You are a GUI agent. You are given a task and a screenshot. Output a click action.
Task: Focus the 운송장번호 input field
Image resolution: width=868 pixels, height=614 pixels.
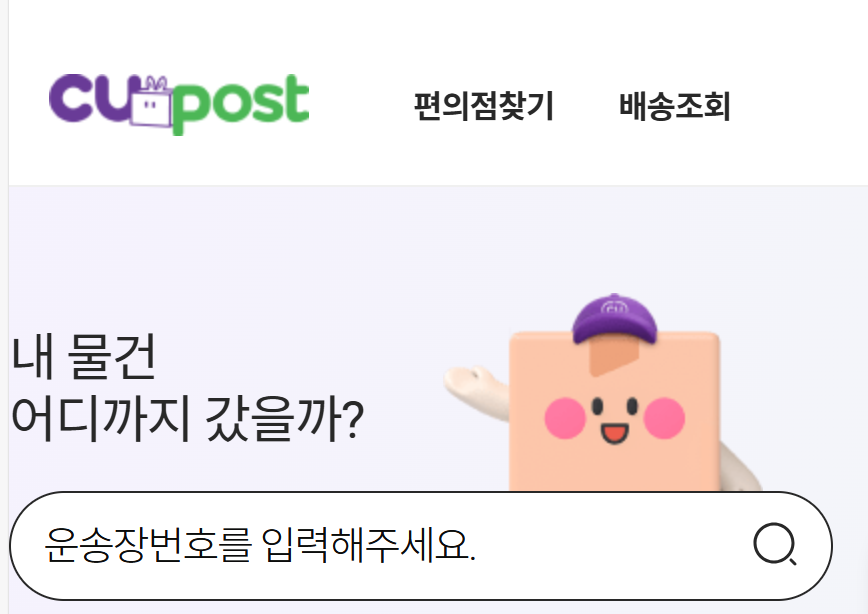pyautogui.click(x=421, y=545)
